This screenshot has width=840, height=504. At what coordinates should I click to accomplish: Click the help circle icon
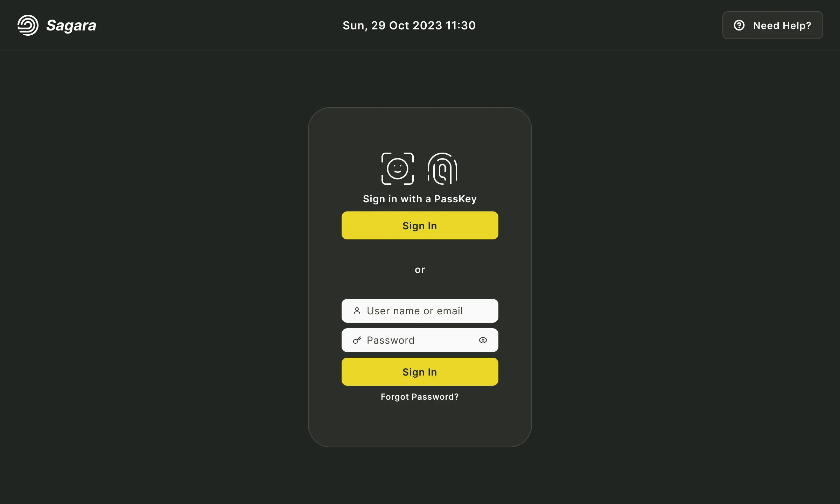pos(739,25)
